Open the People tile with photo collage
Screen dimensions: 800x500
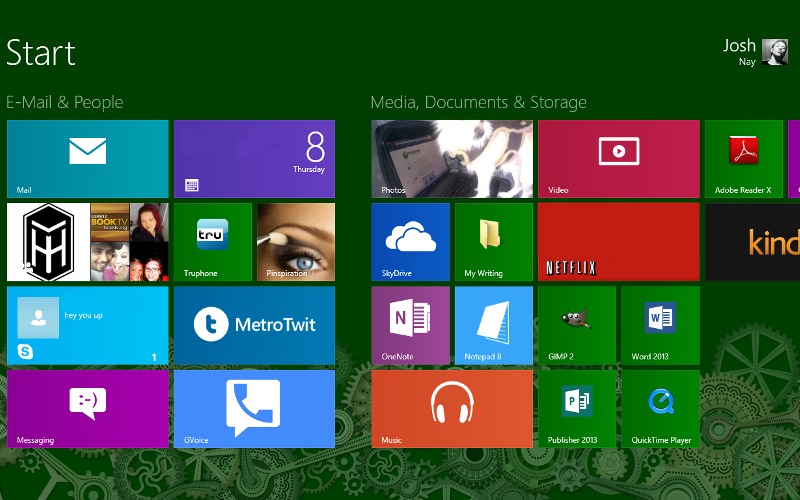pyautogui.click(x=88, y=242)
